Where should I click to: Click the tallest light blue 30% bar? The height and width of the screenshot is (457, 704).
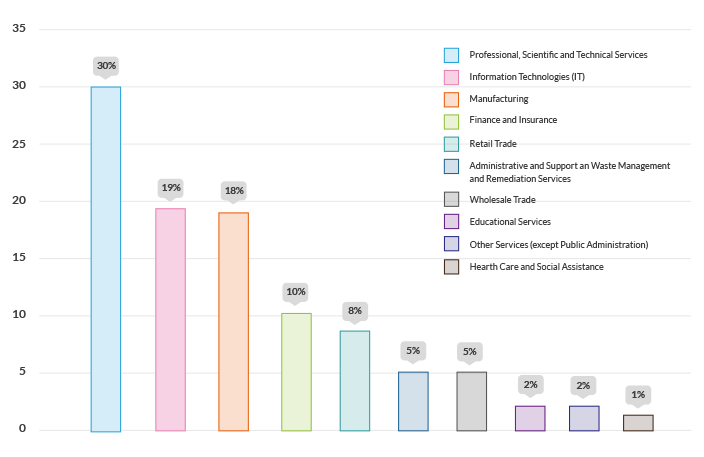pos(106,259)
